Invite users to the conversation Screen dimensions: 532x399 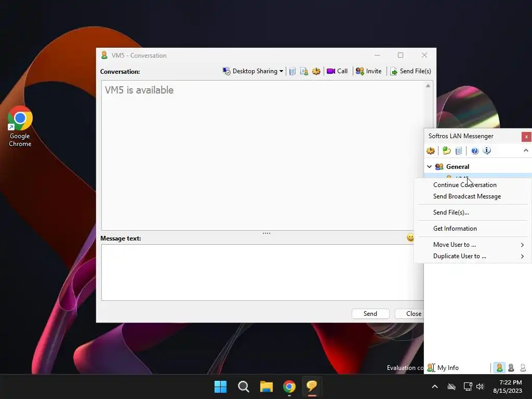click(369, 71)
